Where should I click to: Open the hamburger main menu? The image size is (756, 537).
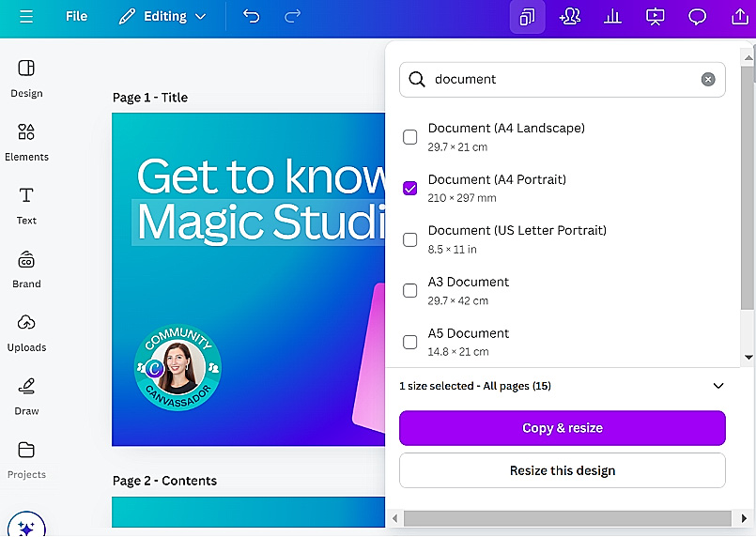click(x=26, y=16)
